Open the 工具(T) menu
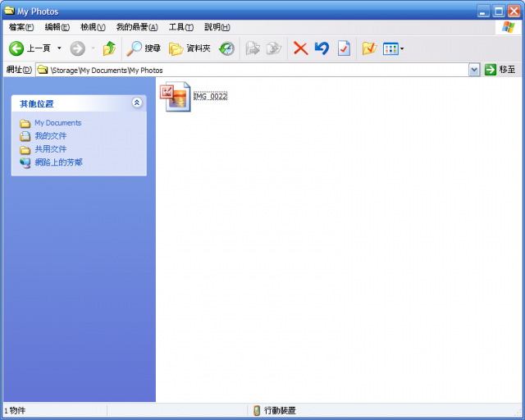 (180, 27)
